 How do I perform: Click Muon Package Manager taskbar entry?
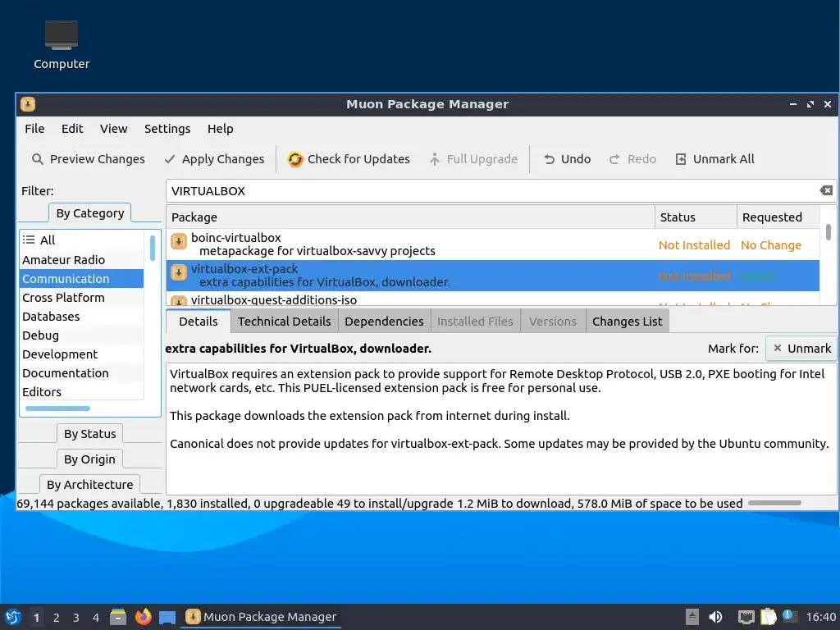261,617
